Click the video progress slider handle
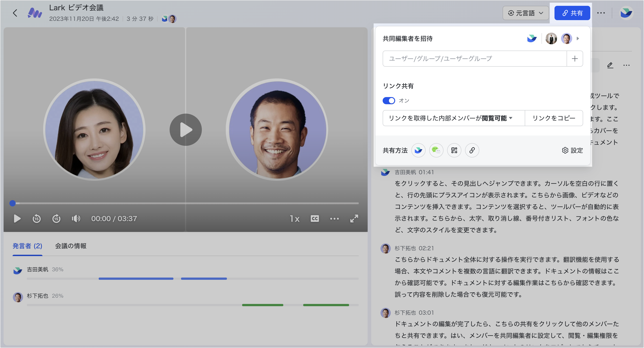This screenshot has width=644, height=348. coord(13,203)
